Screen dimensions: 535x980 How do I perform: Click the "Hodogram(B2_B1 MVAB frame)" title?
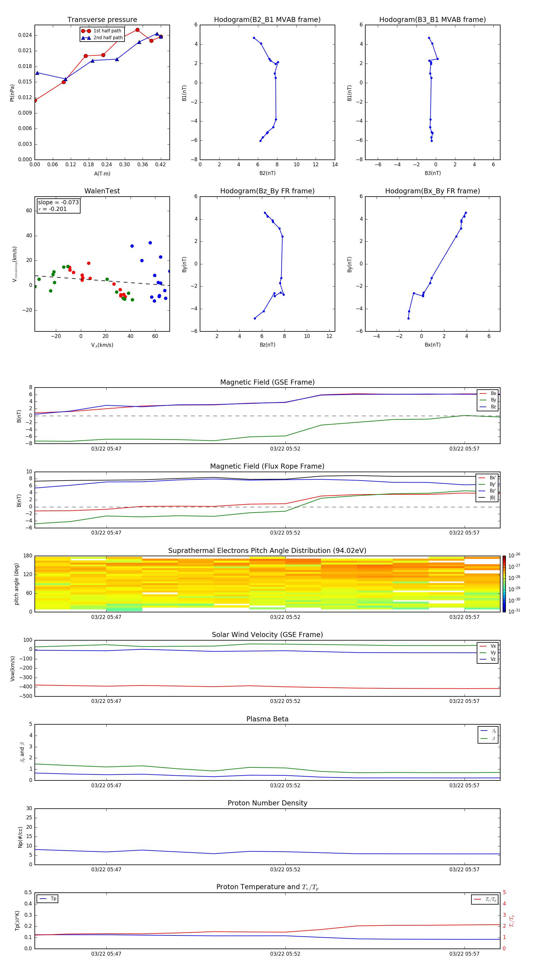(x=267, y=20)
